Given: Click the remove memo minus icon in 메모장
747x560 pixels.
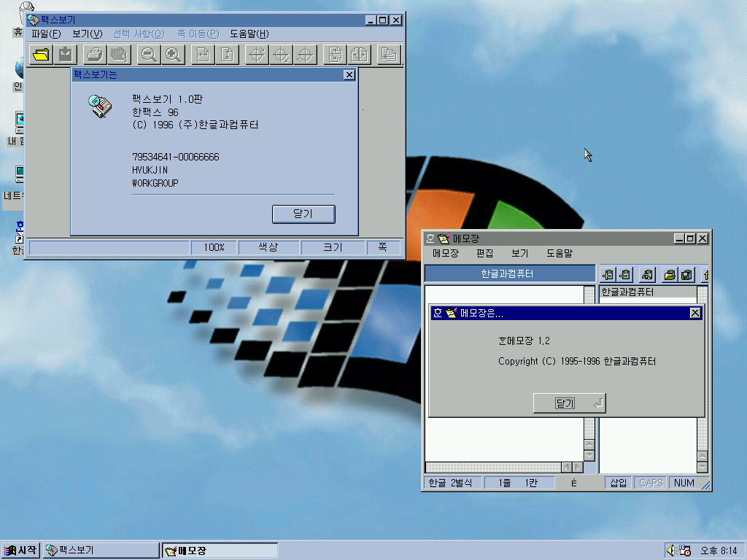Looking at the screenshot, I should click(x=624, y=275).
